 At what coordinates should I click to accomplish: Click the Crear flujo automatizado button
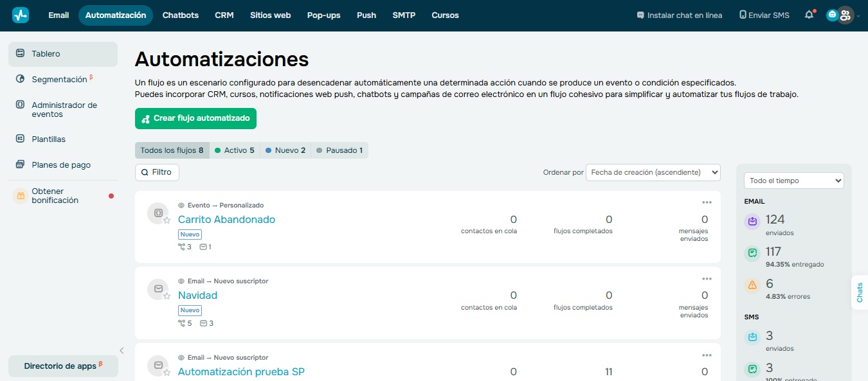[195, 118]
